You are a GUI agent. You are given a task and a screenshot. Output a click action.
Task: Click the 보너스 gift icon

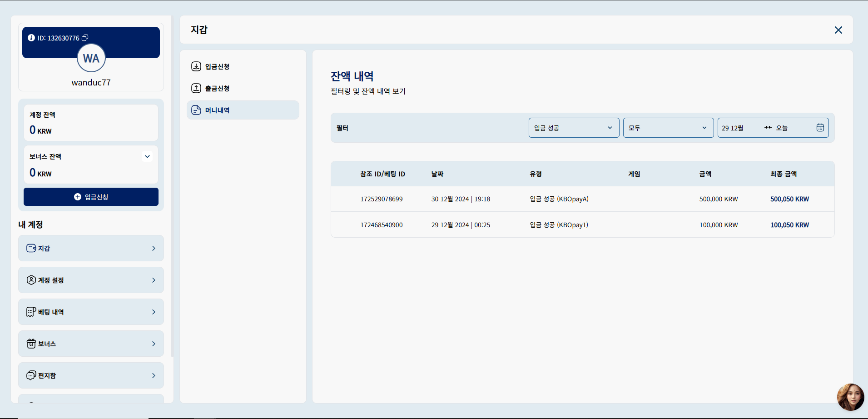[x=31, y=344]
